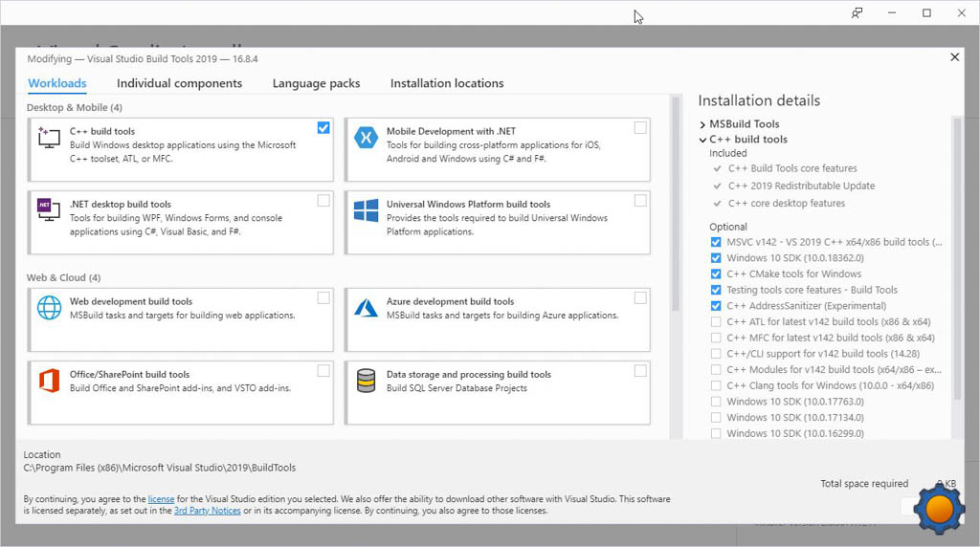Check C++ Clang tools for Windows option
Image resolution: width=980 pixels, height=547 pixels.
pyautogui.click(x=716, y=385)
